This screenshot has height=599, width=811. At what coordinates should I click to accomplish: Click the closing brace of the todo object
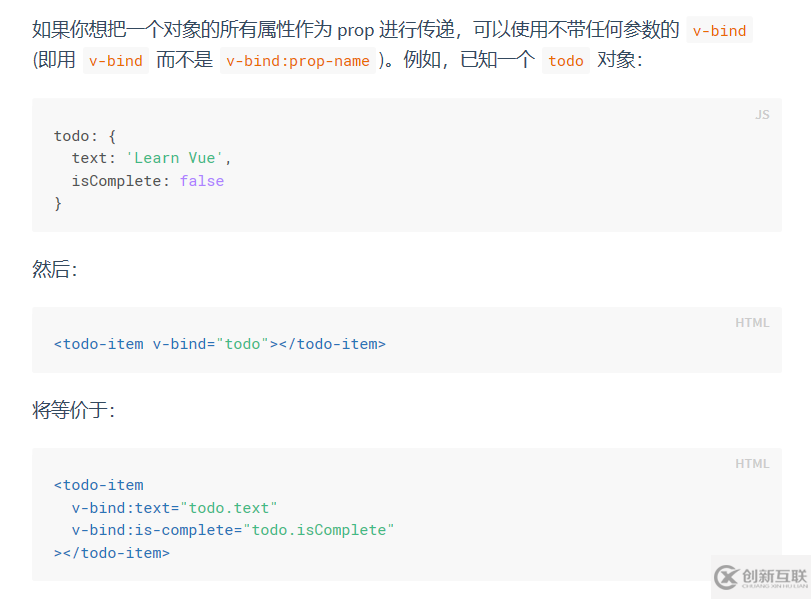[58, 203]
